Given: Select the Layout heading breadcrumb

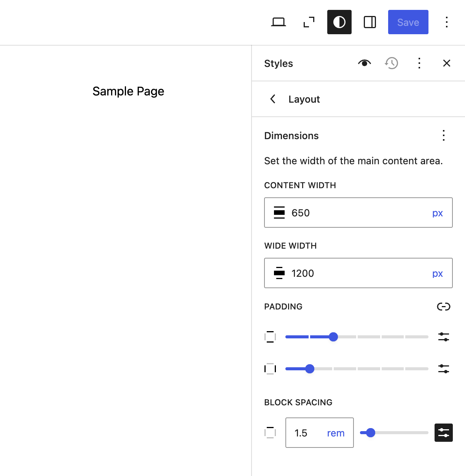Looking at the screenshot, I should tap(304, 99).
